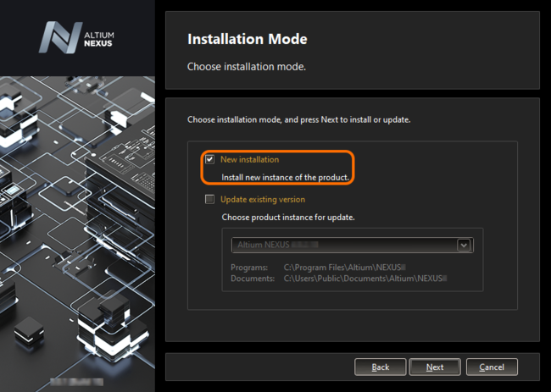This screenshot has height=392, width=551.
Task: Click 'Choose product instance for update.' text
Action: (x=288, y=218)
